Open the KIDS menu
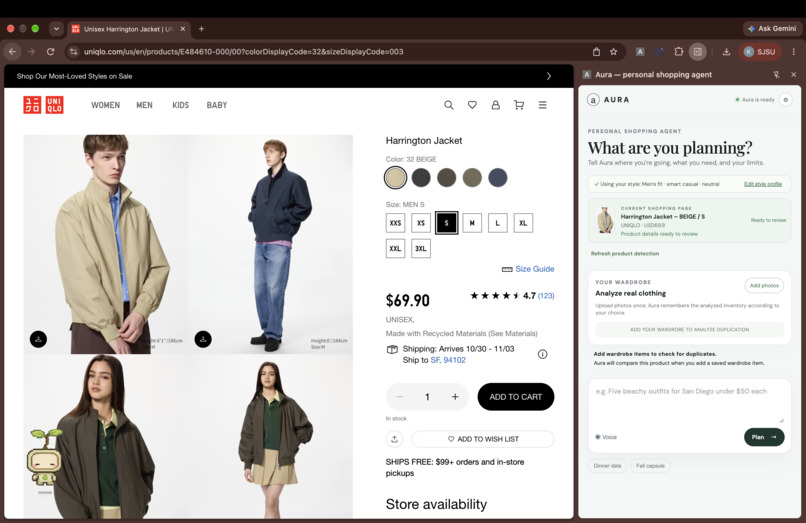The image size is (806, 523). pyautogui.click(x=180, y=105)
